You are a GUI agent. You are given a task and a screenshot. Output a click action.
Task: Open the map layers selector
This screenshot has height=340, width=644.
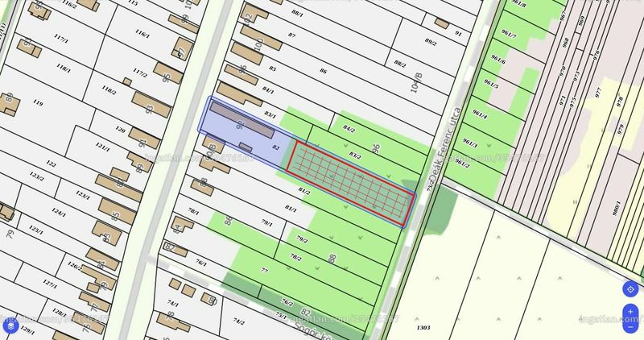pyautogui.click(x=10, y=325)
